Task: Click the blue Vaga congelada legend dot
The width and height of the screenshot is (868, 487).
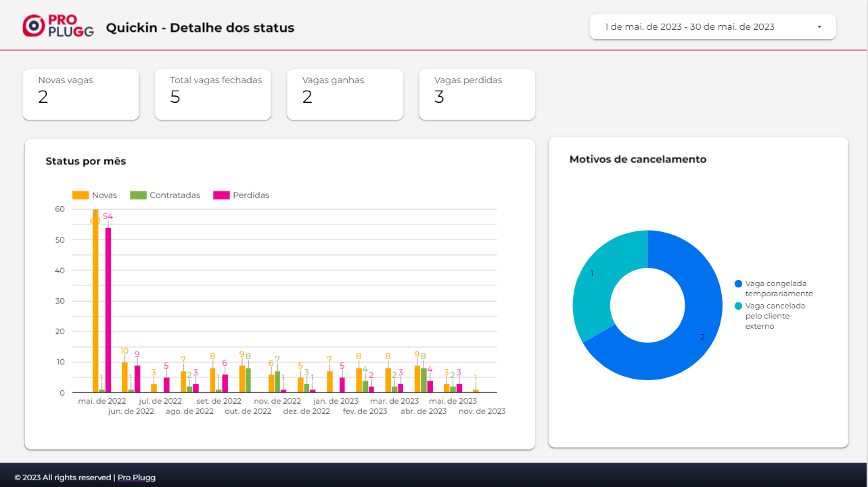Action: click(x=739, y=284)
